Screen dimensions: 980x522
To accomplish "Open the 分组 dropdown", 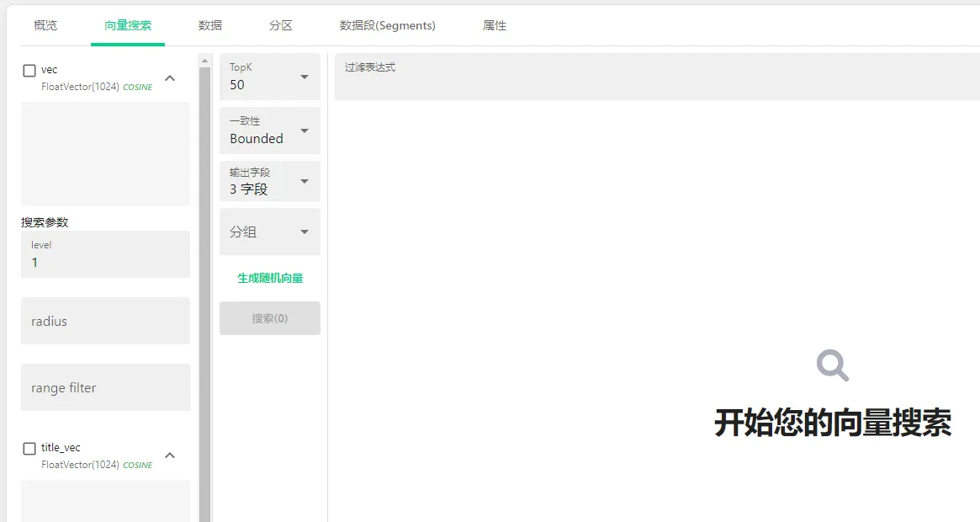I will pyautogui.click(x=270, y=232).
